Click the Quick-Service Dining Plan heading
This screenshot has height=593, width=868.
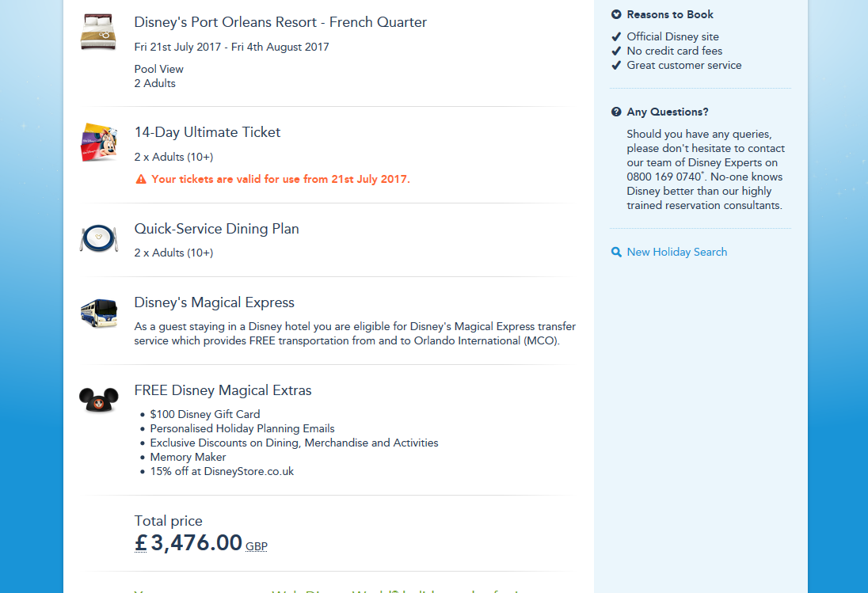[x=216, y=229]
